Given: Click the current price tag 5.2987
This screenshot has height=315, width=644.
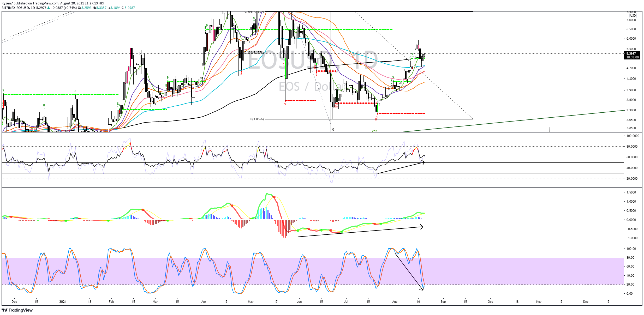Looking at the screenshot, I should pyautogui.click(x=632, y=54).
